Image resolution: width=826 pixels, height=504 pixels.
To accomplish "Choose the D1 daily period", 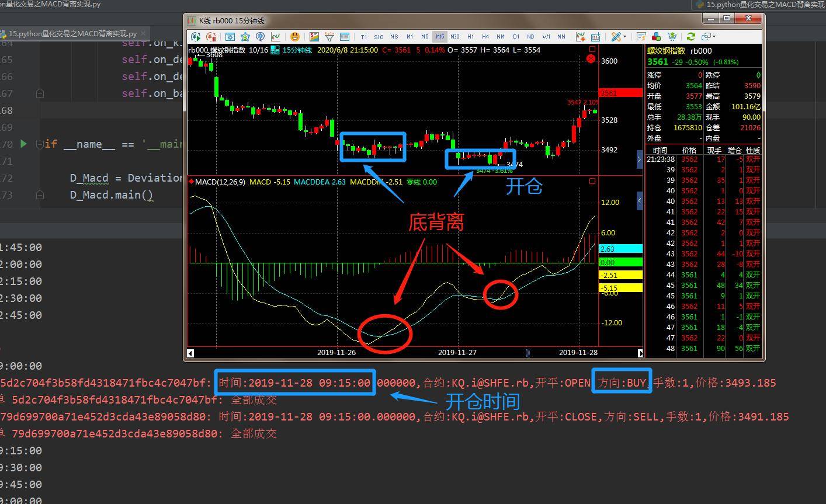I will pyautogui.click(x=516, y=36).
